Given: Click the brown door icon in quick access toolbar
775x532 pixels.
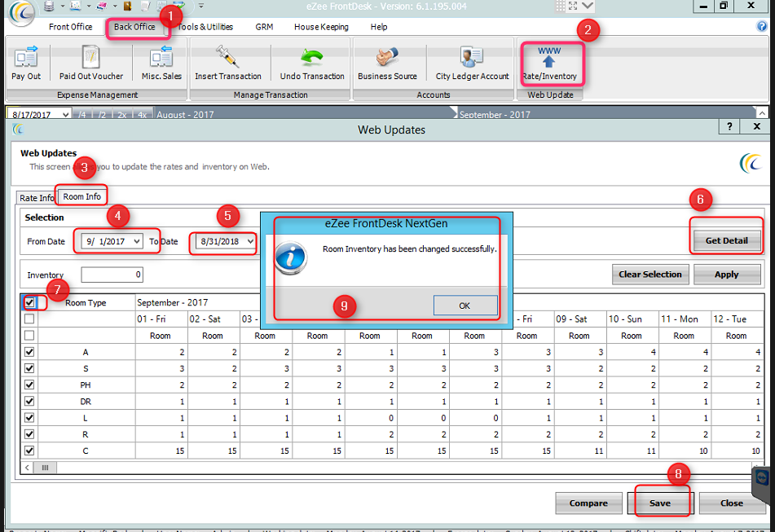Looking at the screenshot, I should coord(127,6).
